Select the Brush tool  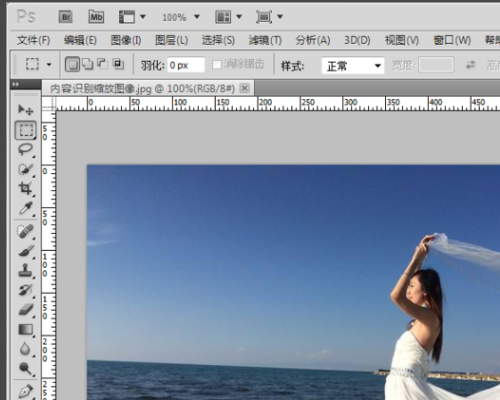25,251
